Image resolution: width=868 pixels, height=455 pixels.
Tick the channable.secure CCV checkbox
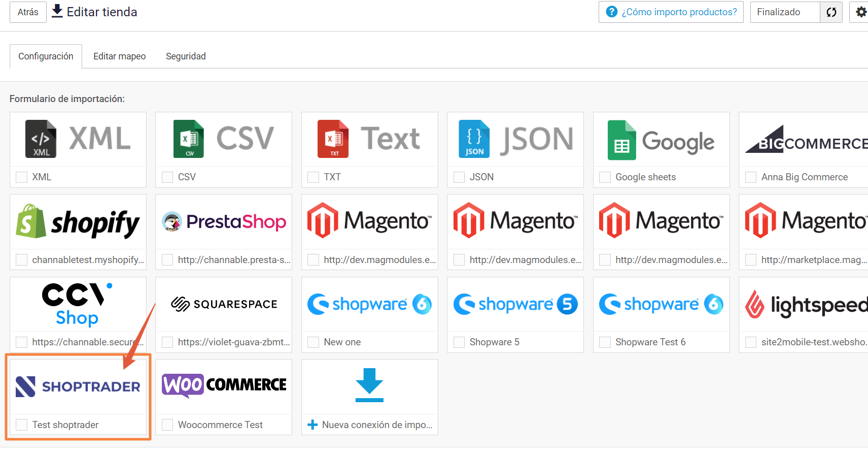(x=22, y=342)
